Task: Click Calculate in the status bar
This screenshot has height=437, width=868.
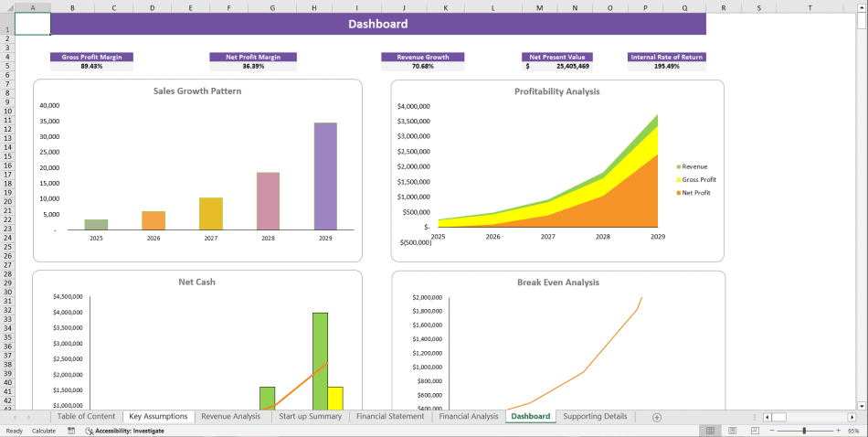Action: pyautogui.click(x=44, y=431)
